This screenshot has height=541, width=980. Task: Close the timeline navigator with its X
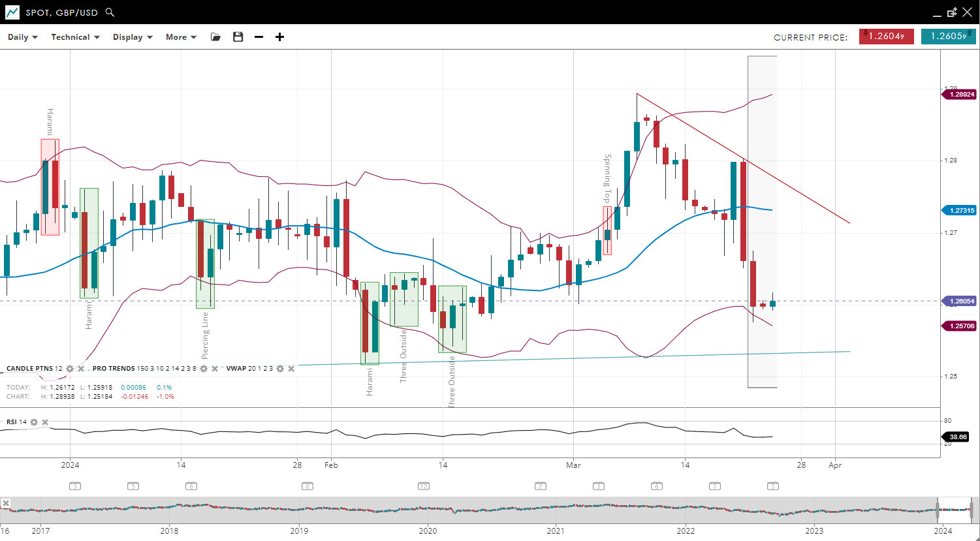pyautogui.click(x=5, y=503)
